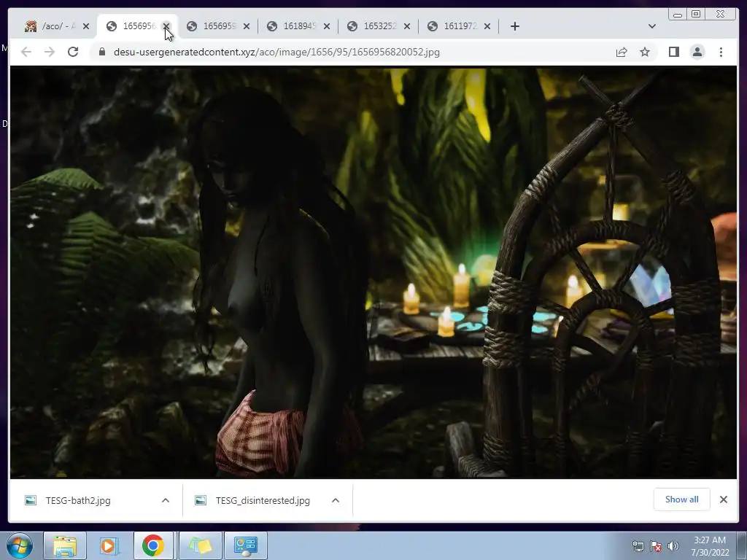
Task: Expand the tab search chevron
Action: pyautogui.click(x=652, y=26)
